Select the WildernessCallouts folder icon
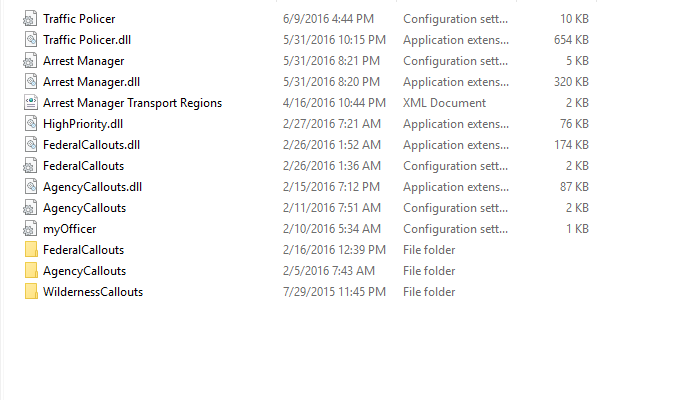Image resolution: width=696 pixels, height=400 pixels. click(x=31, y=292)
